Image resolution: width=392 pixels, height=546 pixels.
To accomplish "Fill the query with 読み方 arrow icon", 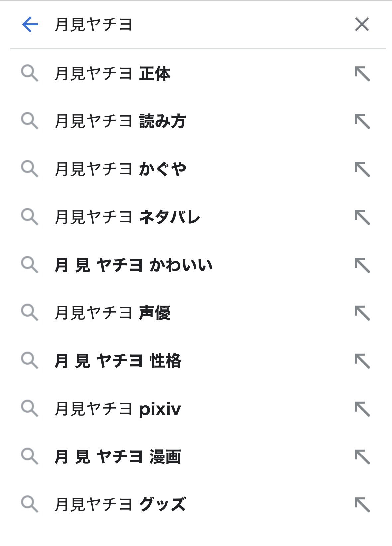I will pos(362,121).
